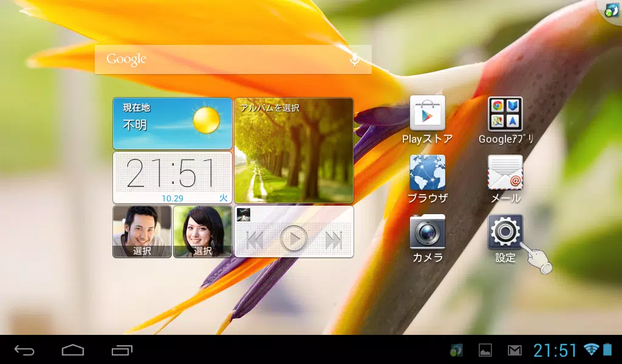Image resolution: width=622 pixels, height=364 pixels.
Task: Open the settings gear app
Action: point(505,232)
